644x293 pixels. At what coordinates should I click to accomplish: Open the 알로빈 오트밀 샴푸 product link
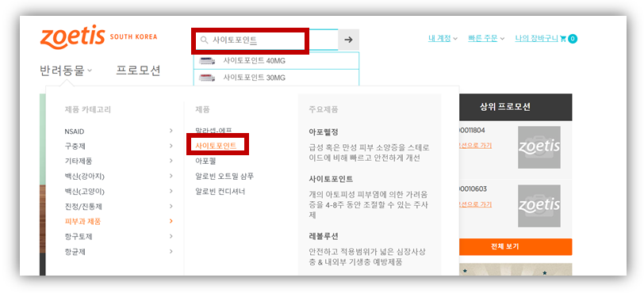224,177
